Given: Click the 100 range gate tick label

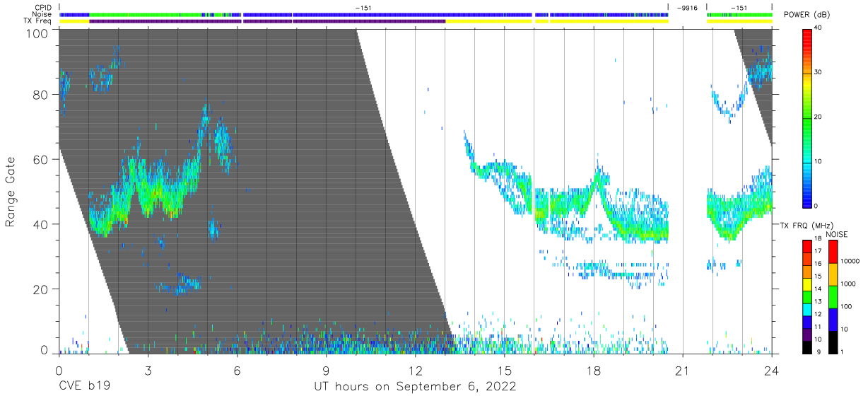Looking at the screenshot, I should (x=38, y=33).
